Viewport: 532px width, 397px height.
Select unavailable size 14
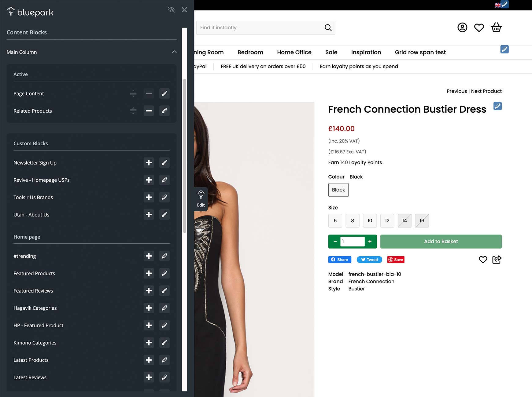click(405, 221)
